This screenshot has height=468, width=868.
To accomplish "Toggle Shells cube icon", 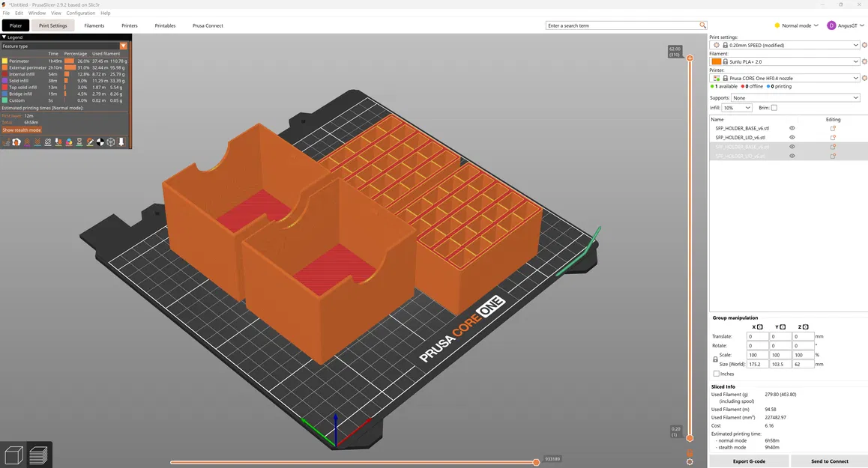I will point(111,142).
